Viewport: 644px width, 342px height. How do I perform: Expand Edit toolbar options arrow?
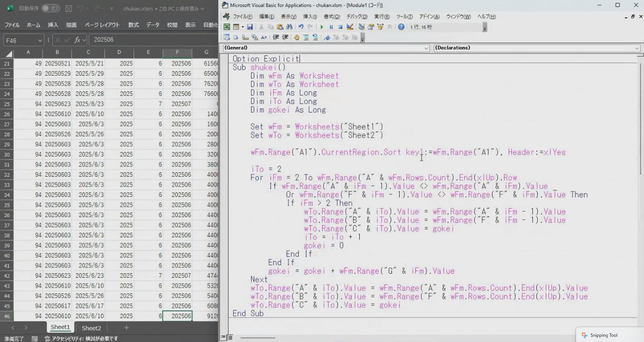(x=363, y=37)
